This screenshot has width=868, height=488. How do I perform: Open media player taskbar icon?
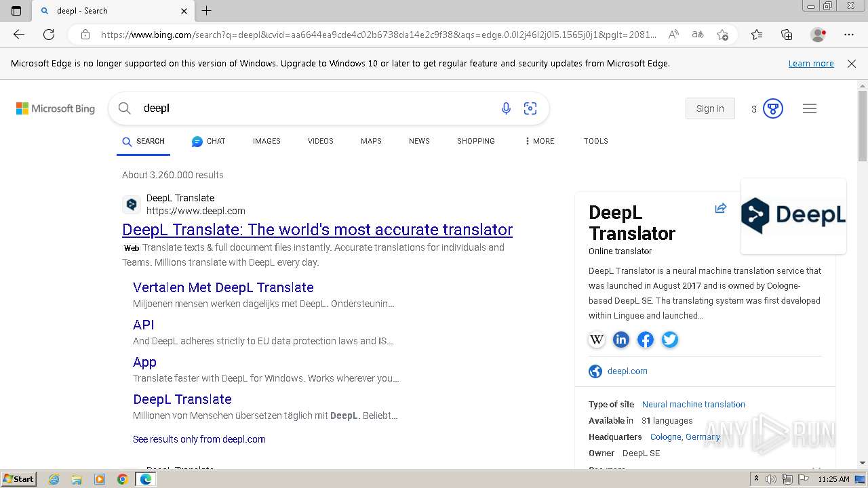coord(100,479)
